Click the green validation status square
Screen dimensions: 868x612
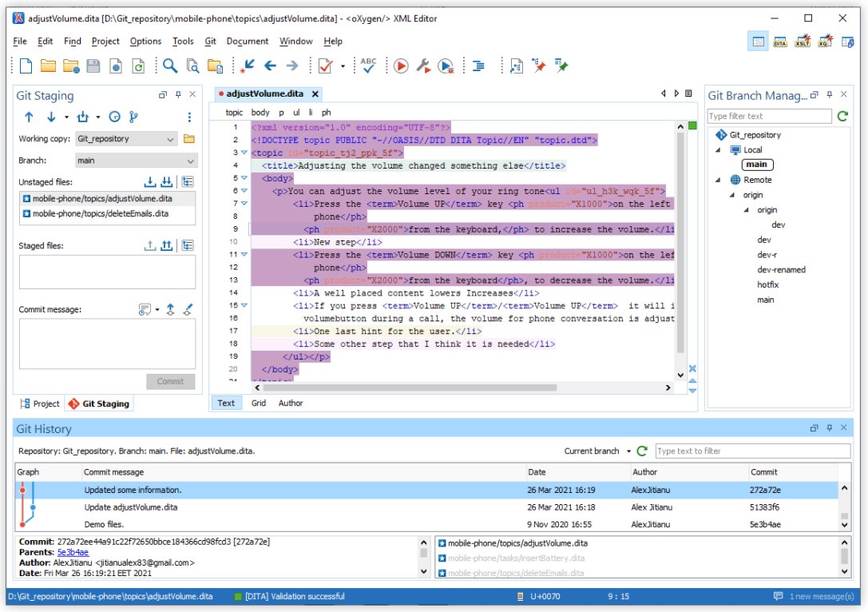click(x=692, y=126)
